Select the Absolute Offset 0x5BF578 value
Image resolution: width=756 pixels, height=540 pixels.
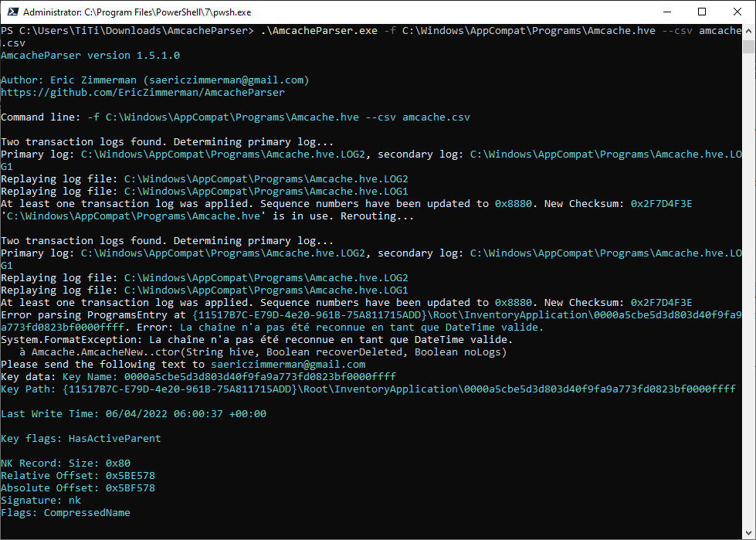click(130, 488)
